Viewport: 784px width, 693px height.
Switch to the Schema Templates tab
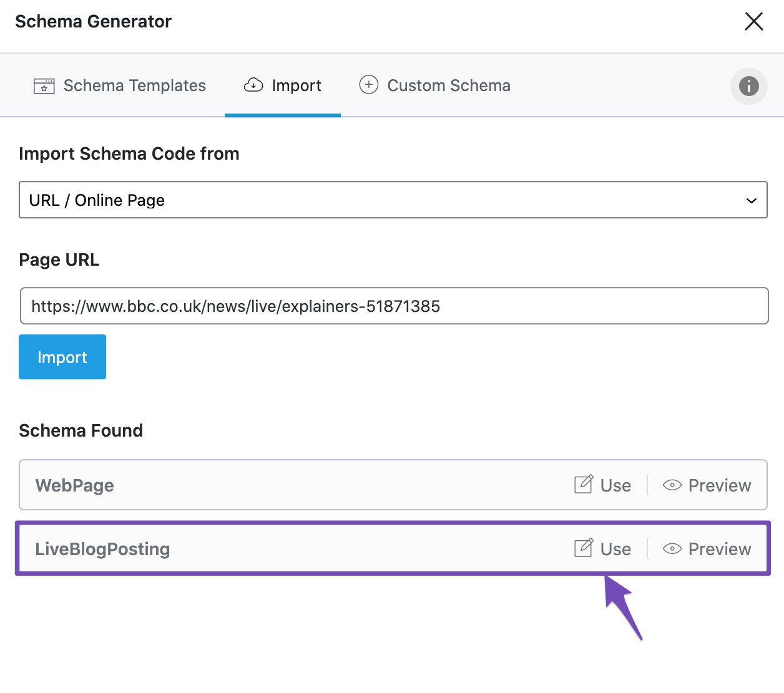119,85
